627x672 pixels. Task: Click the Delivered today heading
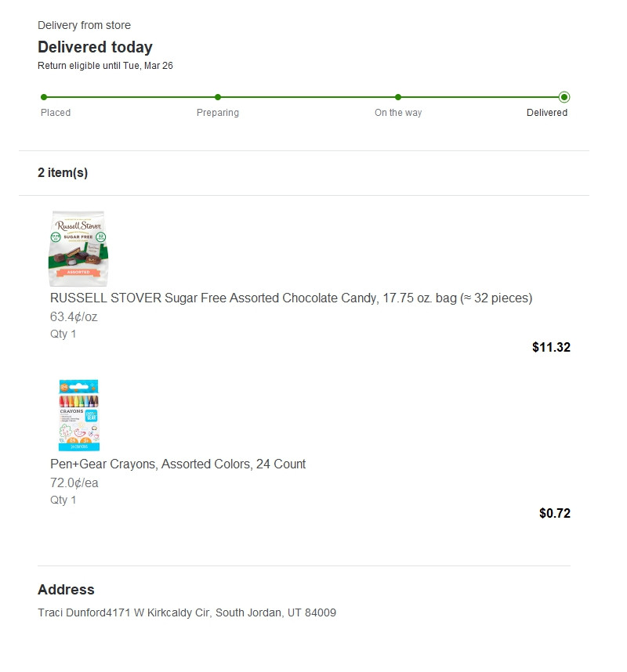pyautogui.click(x=95, y=47)
